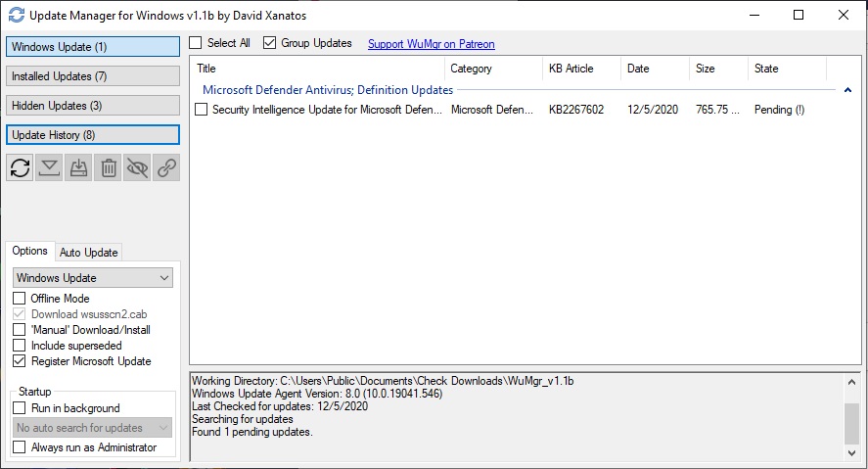This screenshot has width=868, height=469.
Task: Maximize the Update Manager window
Action: (798, 16)
